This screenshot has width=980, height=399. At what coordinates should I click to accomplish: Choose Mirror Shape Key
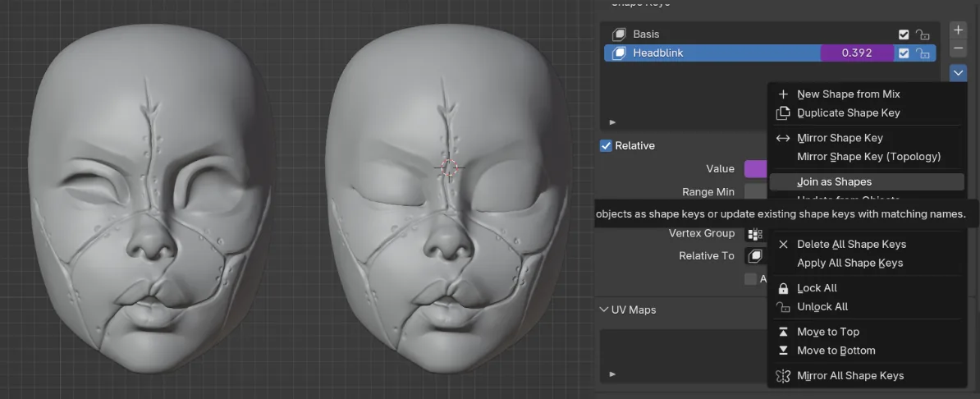(x=867, y=138)
